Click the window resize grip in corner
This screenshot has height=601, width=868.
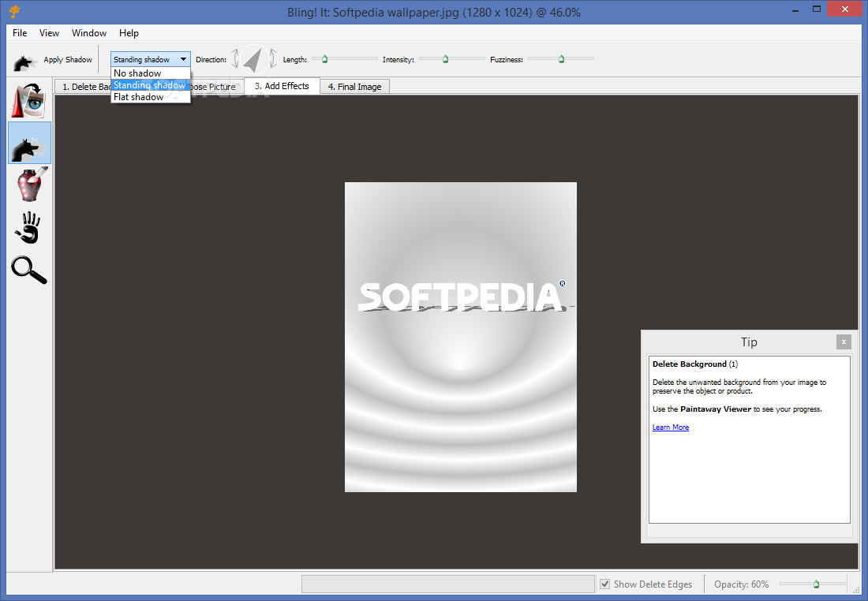[856, 590]
